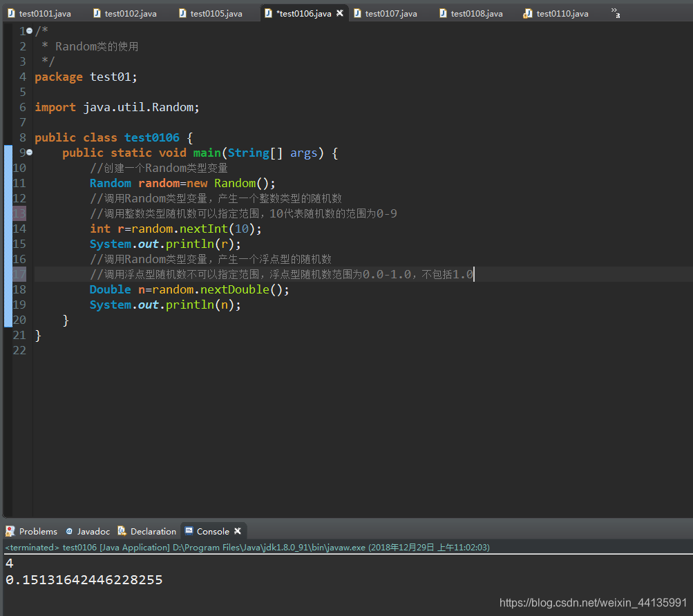Click 'int r=random.nextInt(10);' code line
The height and width of the screenshot is (616, 693).
tap(175, 229)
